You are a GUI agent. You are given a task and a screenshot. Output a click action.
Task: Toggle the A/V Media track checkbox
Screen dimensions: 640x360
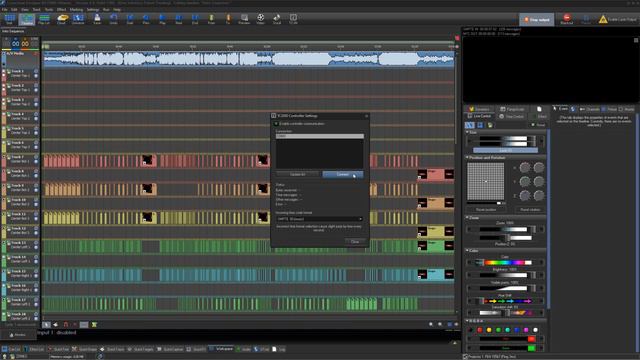(x=4, y=53)
